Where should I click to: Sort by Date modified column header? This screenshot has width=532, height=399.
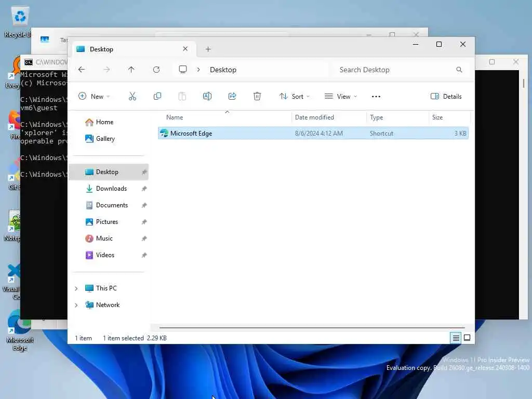329,117
